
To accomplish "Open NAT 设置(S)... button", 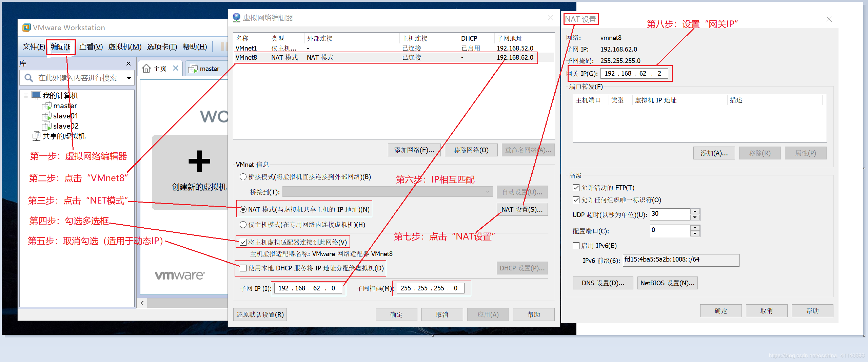I will pyautogui.click(x=522, y=209).
